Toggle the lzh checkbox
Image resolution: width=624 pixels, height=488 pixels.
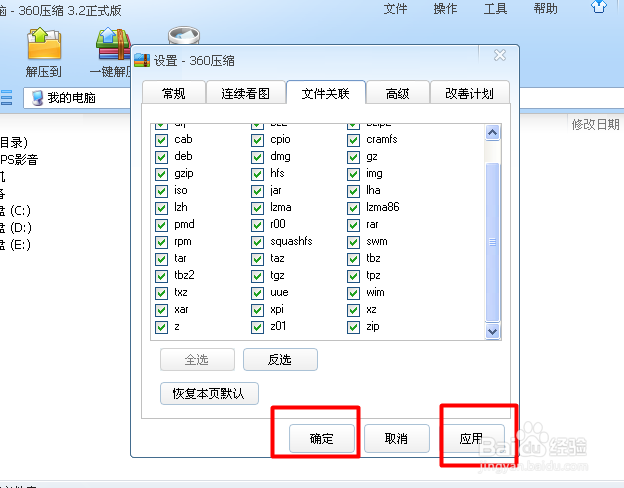pyautogui.click(x=161, y=208)
